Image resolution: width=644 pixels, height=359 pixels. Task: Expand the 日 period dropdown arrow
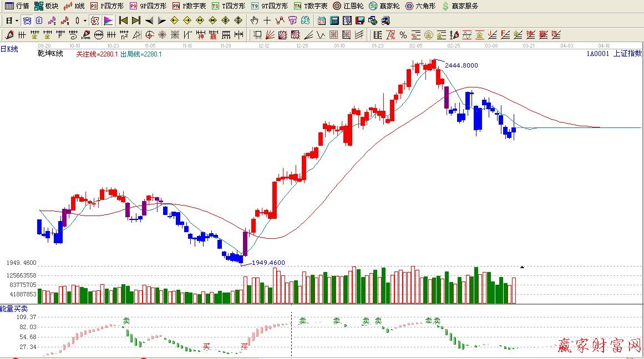point(17,20)
